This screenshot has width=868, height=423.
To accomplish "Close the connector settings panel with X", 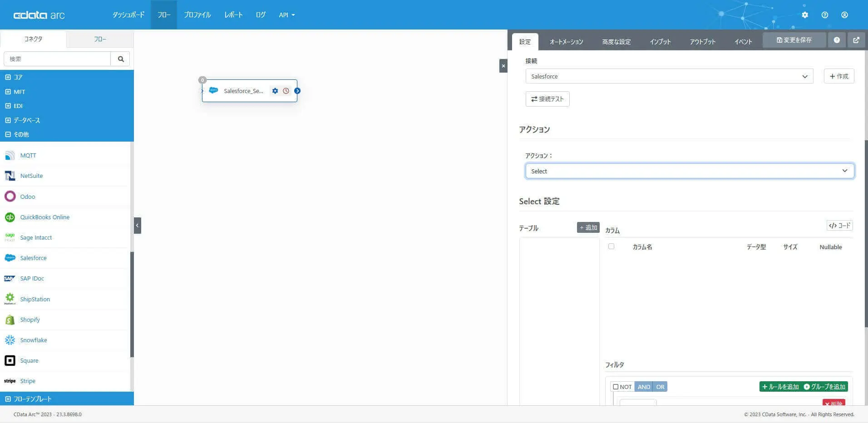I will [x=503, y=66].
